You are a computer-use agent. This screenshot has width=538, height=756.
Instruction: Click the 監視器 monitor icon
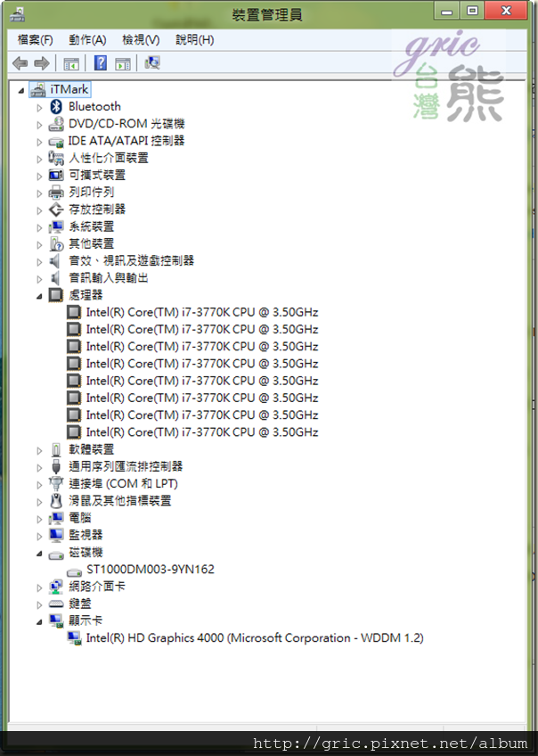click(56, 535)
